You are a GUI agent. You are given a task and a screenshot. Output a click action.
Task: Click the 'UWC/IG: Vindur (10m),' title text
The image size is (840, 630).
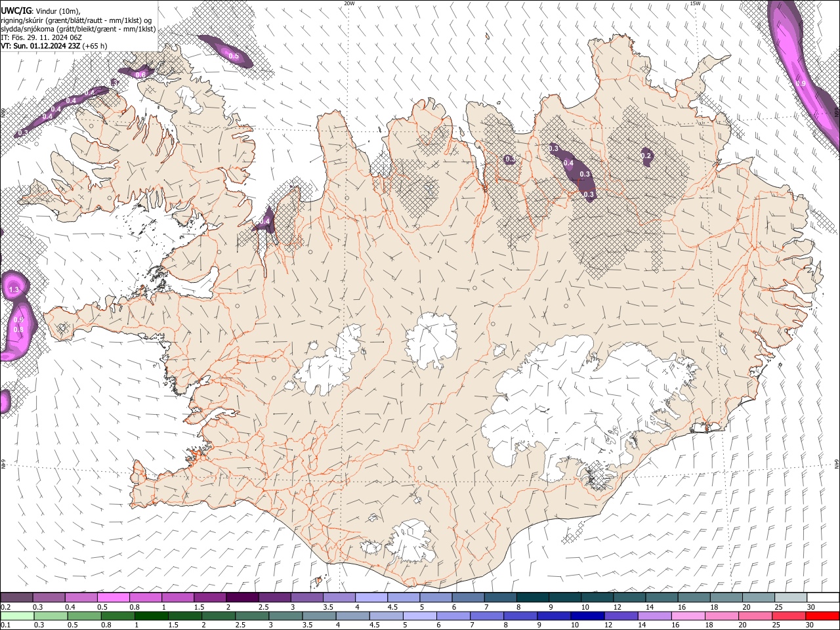pyautogui.click(x=41, y=10)
